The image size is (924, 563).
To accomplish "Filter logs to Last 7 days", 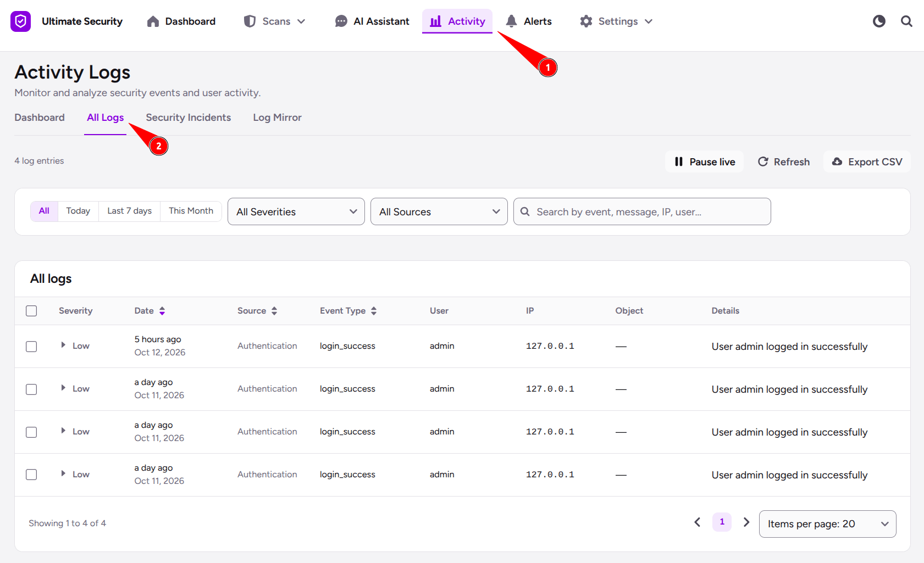I will point(129,211).
